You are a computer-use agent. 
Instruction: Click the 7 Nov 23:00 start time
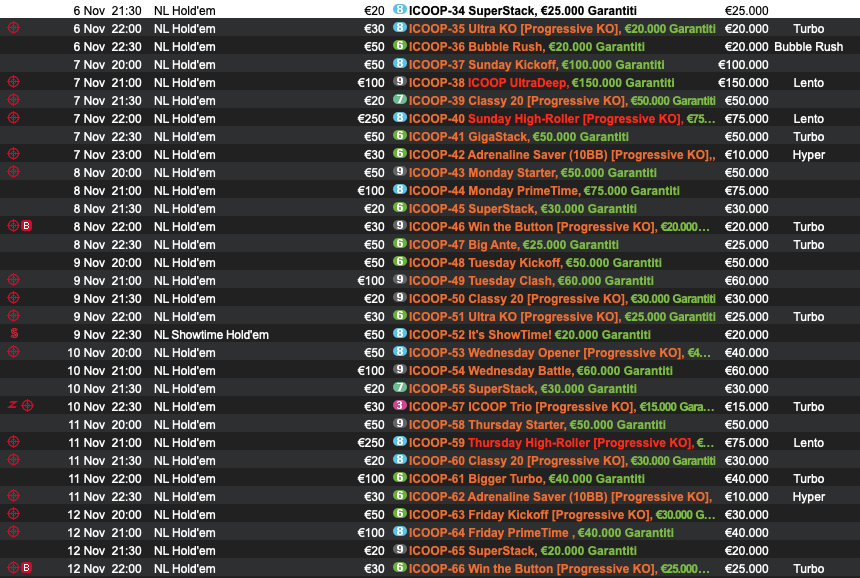coord(108,155)
